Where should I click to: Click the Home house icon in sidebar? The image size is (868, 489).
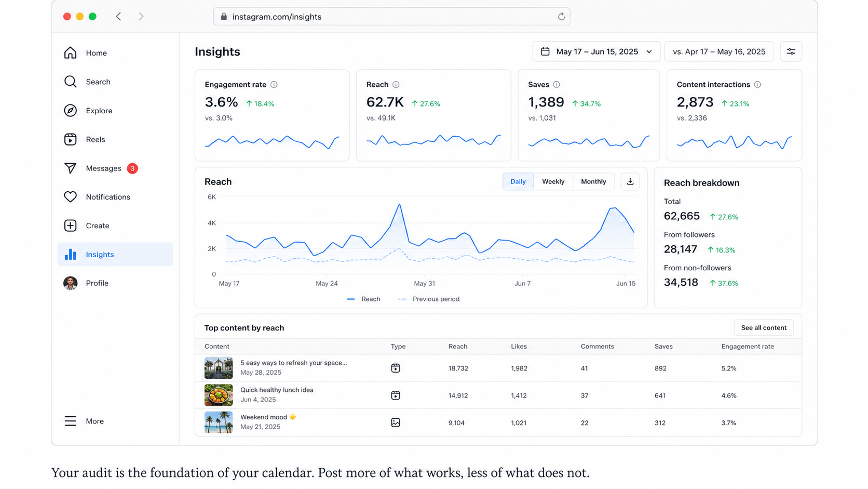pos(70,53)
